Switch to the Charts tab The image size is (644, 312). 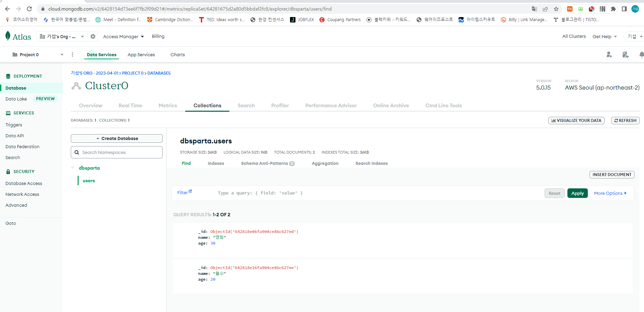(178, 54)
